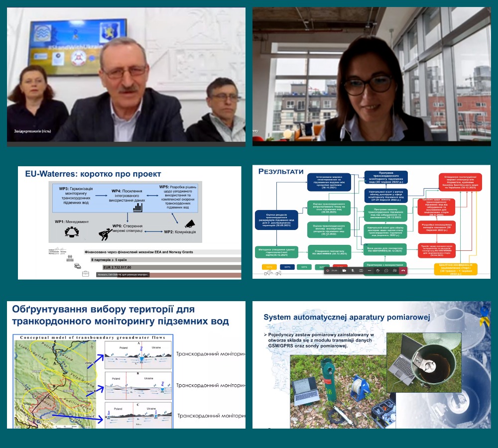Click the people icon beside 8 партнерів

pyautogui.click(x=70, y=259)
